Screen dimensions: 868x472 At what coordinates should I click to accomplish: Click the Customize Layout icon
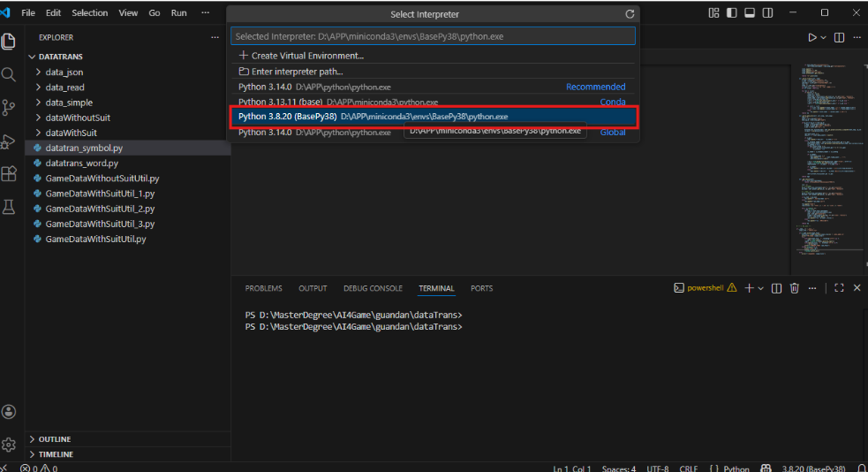(x=713, y=12)
